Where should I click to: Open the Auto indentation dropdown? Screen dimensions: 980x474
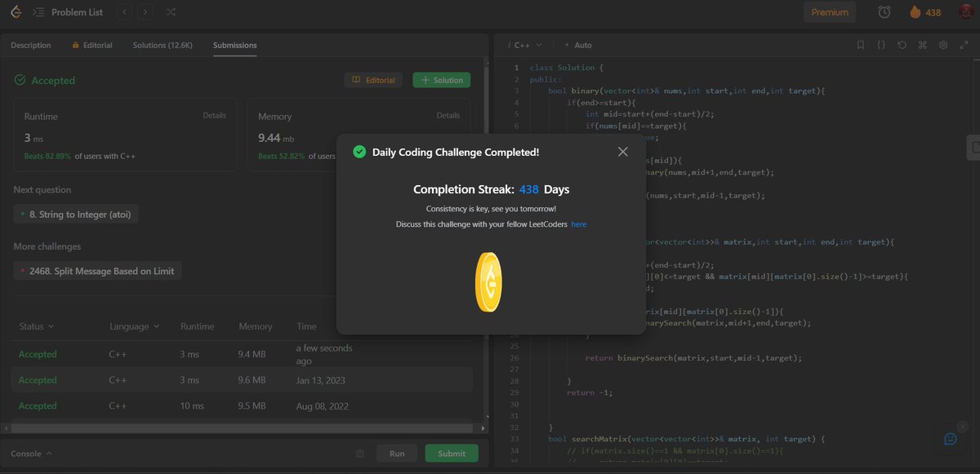(581, 45)
